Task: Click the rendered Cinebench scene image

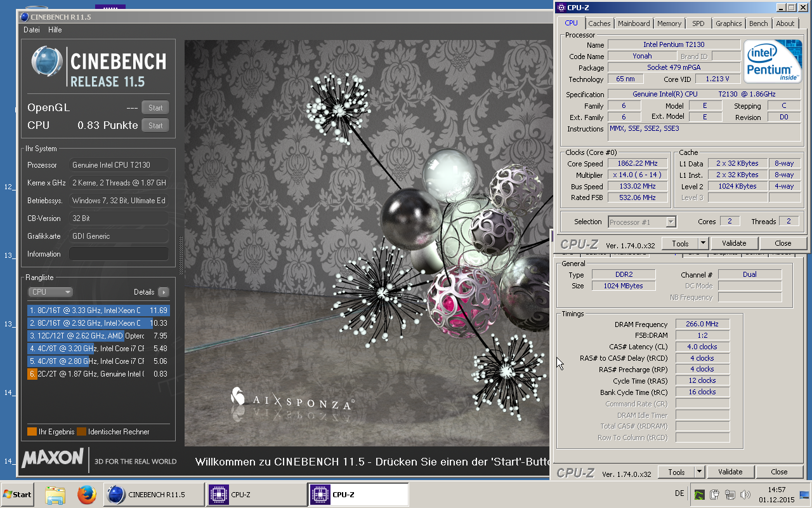Action: coord(367,243)
